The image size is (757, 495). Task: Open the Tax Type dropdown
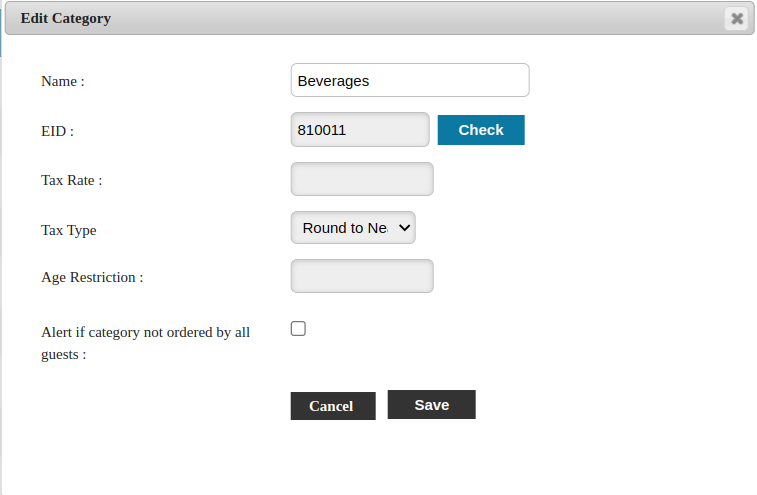coord(353,228)
